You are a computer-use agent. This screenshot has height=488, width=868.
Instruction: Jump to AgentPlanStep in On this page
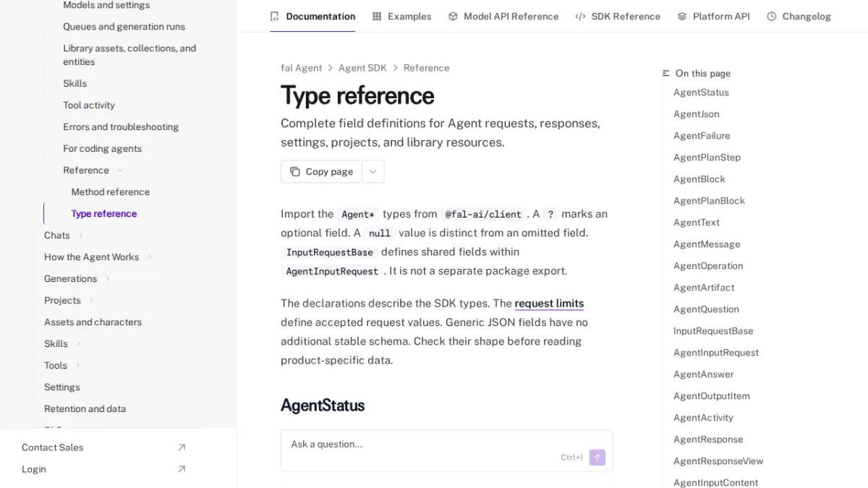point(707,158)
